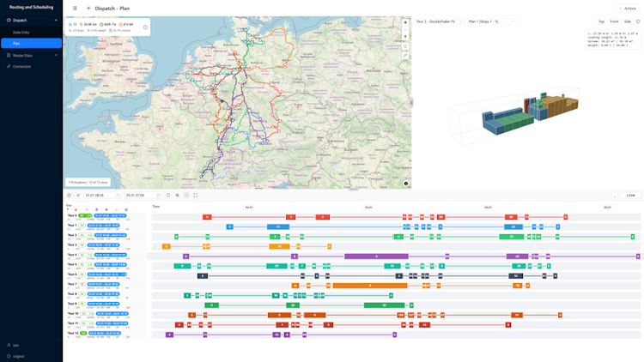This screenshot has width=644, height=362.
Task: Zoom out the Gantt timeline
Action: point(186,196)
